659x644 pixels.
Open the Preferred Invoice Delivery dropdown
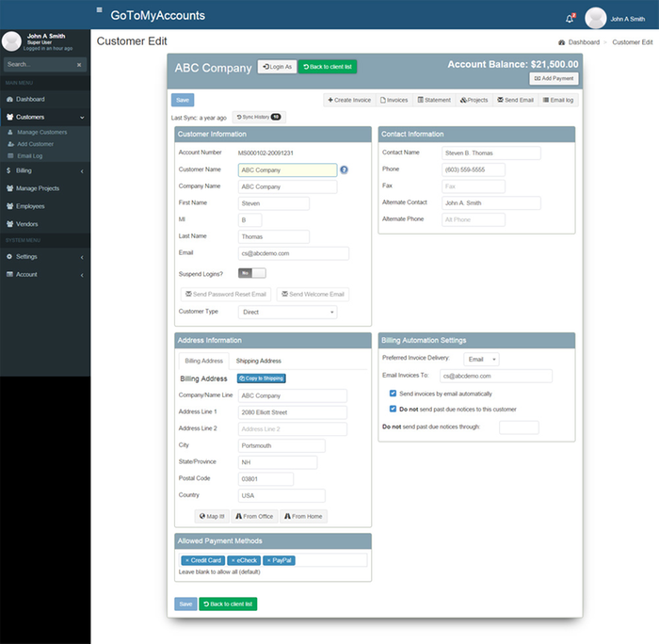tap(481, 359)
